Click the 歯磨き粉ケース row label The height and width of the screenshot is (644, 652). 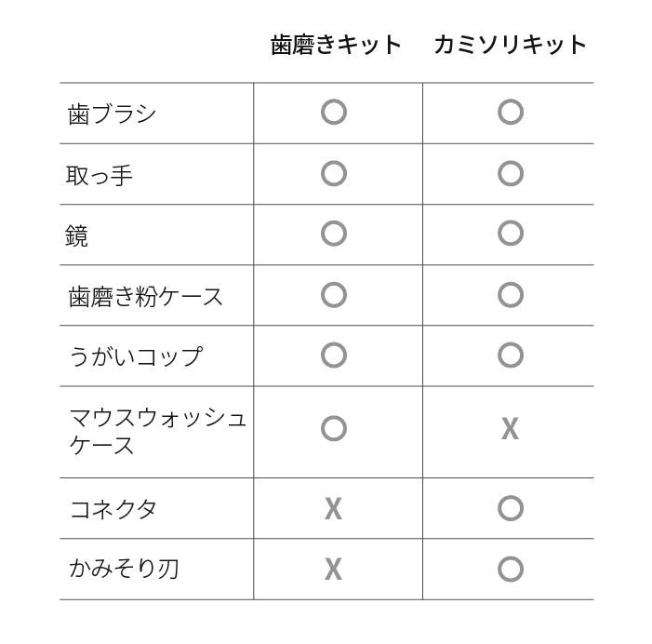(146, 296)
